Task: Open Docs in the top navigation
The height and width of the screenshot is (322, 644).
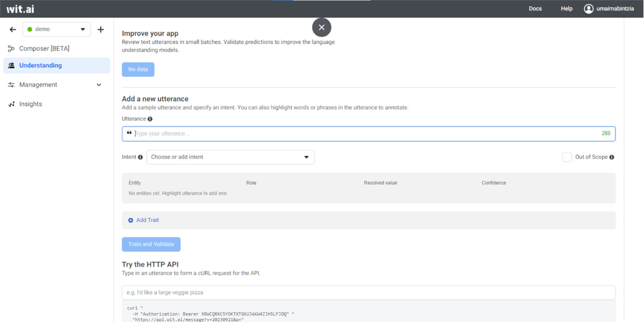Action: pos(535,9)
